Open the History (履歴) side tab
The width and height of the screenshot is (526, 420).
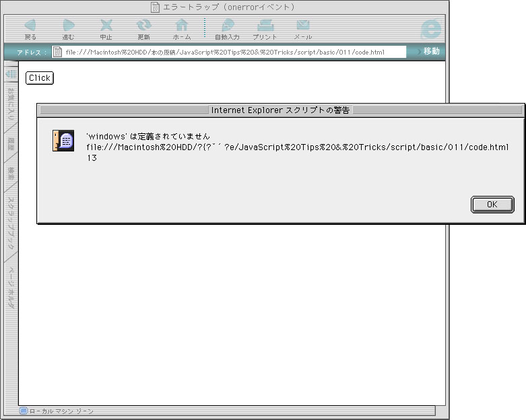(x=11, y=144)
